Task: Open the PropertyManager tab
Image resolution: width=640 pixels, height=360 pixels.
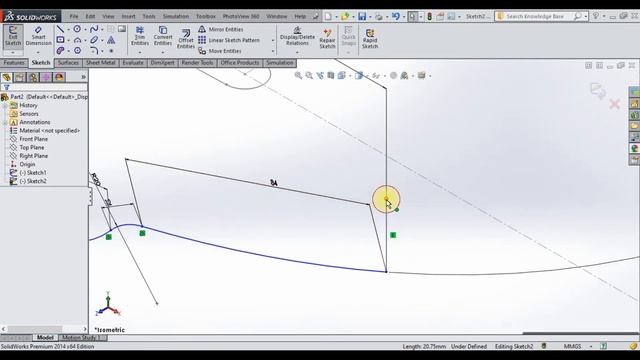Action: point(20,77)
